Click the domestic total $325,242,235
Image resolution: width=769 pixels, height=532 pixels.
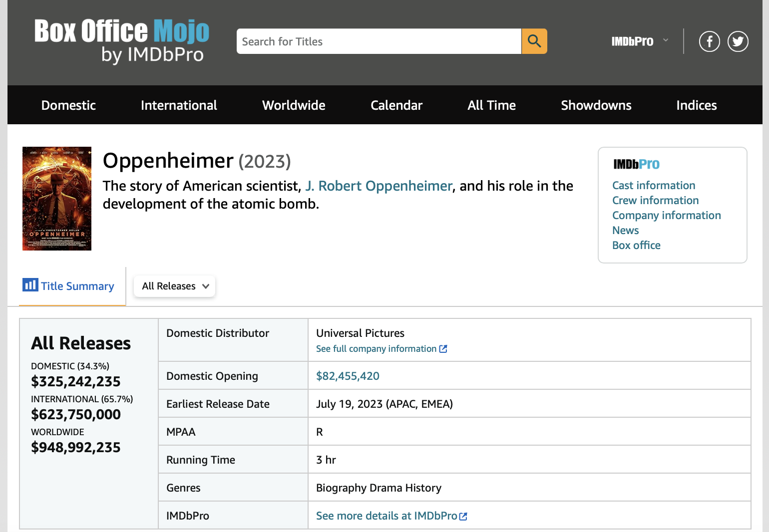[x=76, y=382]
